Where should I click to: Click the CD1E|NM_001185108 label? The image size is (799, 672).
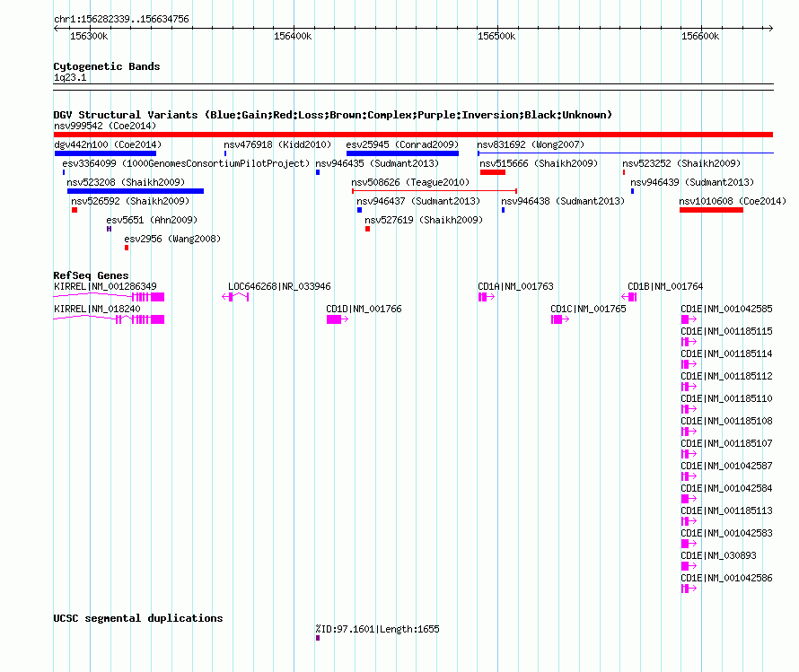[726, 421]
